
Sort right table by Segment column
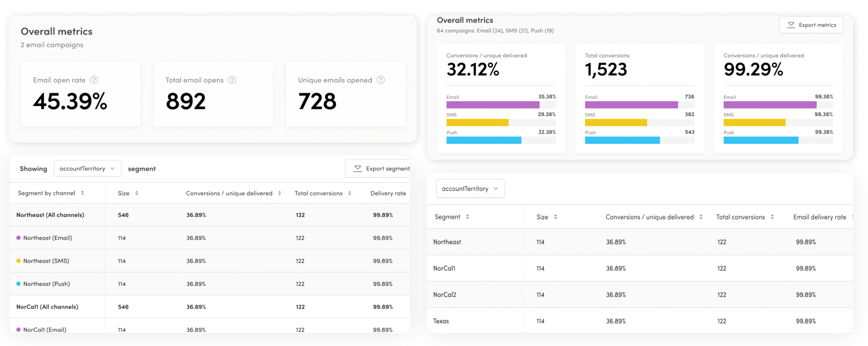click(467, 217)
